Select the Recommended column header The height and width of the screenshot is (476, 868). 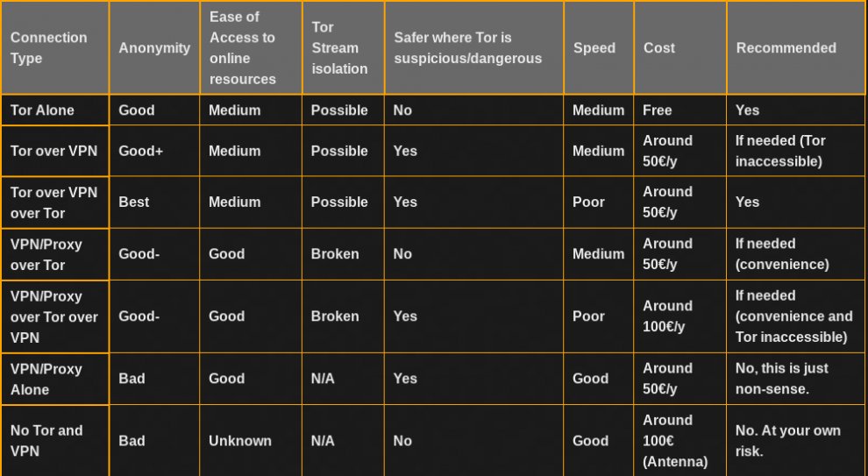click(x=795, y=47)
